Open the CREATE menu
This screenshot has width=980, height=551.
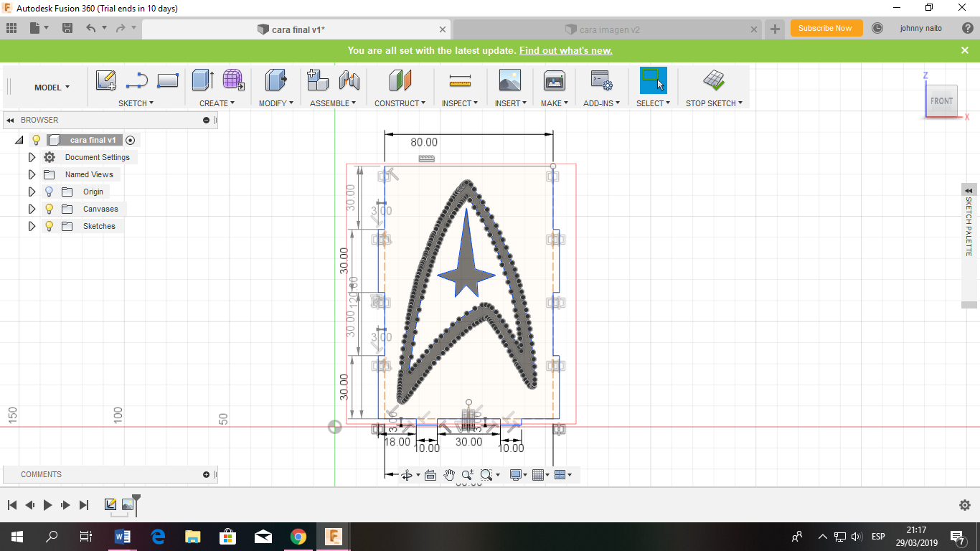217,103
